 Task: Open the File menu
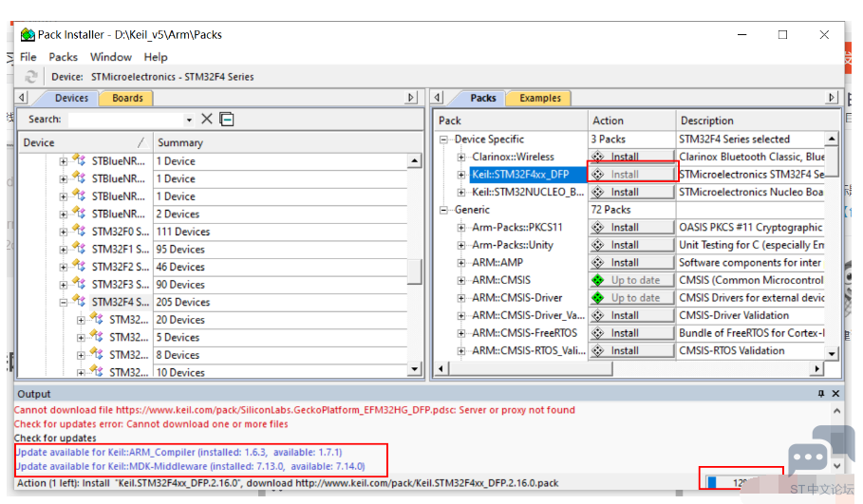(x=28, y=57)
